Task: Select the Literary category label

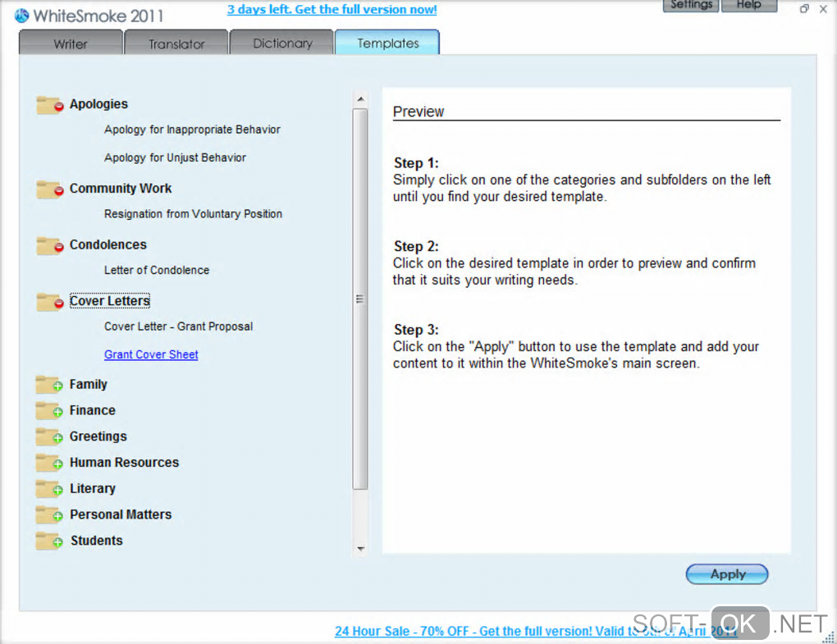Action: (x=93, y=489)
